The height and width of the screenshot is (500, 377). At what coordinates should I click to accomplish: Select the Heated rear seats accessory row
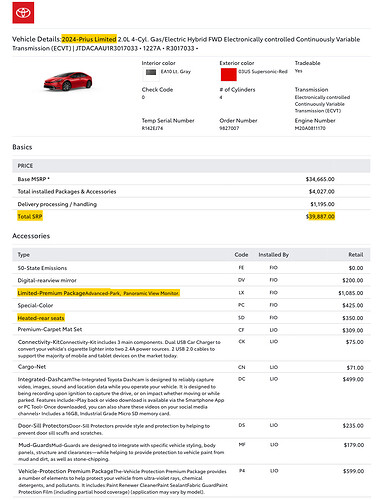pyautogui.click(x=191, y=318)
